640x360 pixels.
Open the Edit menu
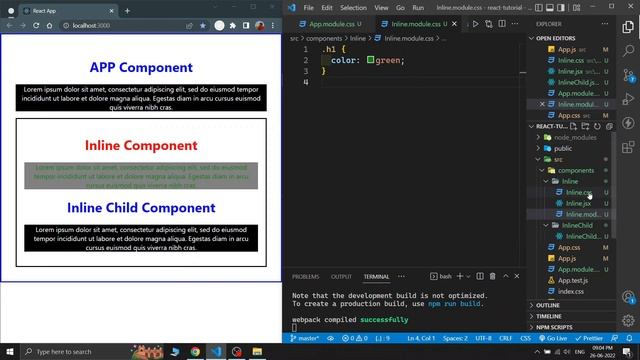tap(327, 7)
